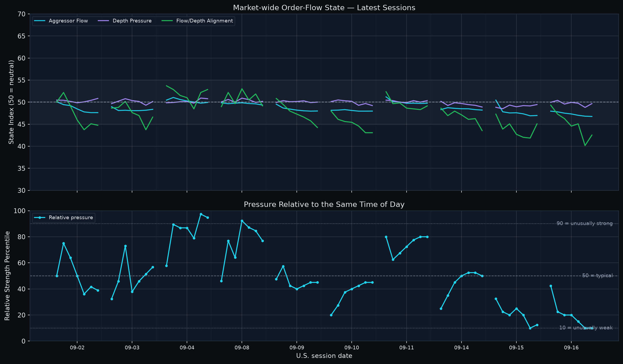Click the 09-16 session date tick label
Viewport: 623px width, 364px height.
click(571, 348)
